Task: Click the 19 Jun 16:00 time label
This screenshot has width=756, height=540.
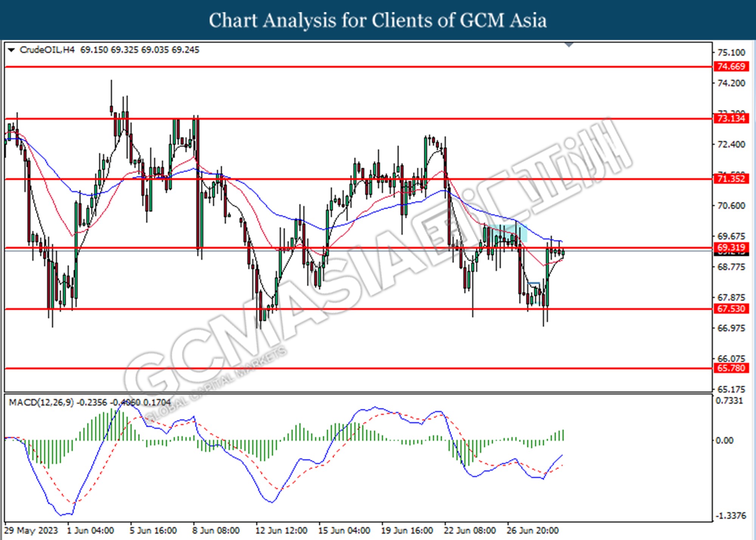Action: [407, 531]
